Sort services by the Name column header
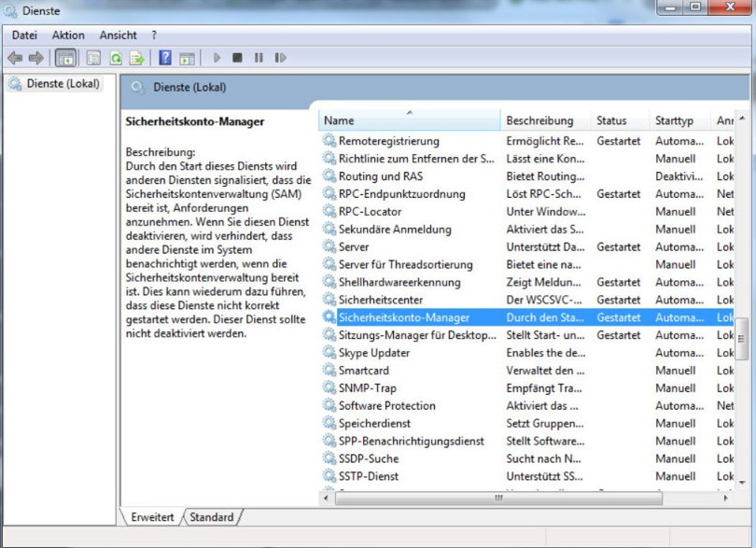The height and width of the screenshot is (548, 756). 409,120
